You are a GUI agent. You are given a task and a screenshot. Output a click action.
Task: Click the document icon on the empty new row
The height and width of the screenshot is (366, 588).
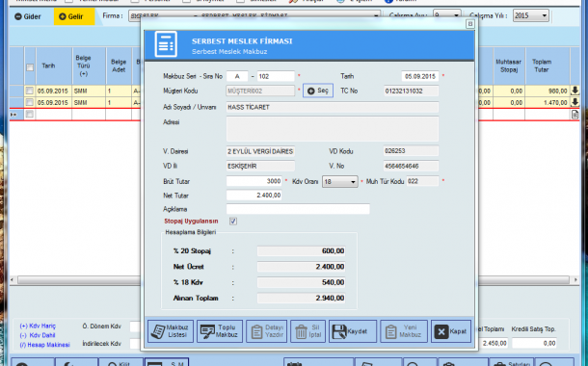(575, 115)
